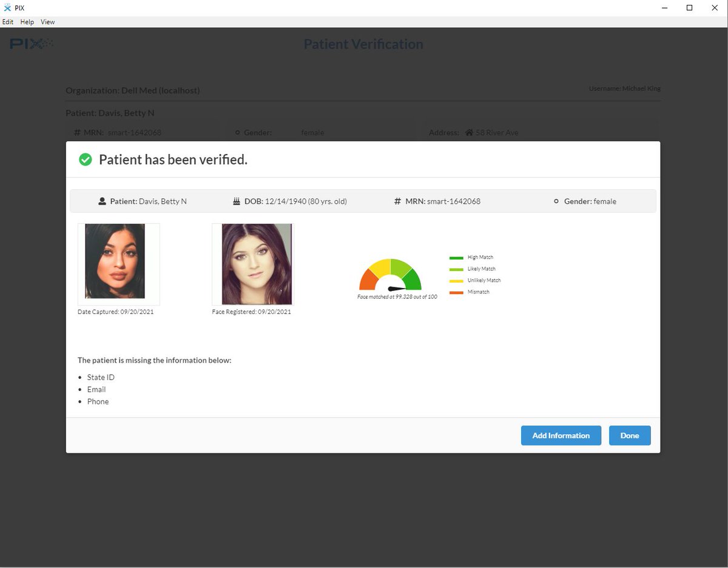Click the Likely Match light green swatch
Viewport: 728px width, 568px height.
(456, 269)
